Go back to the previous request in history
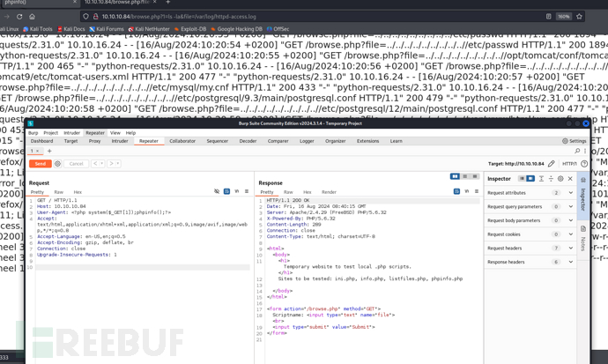This screenshot has height=364, width=608. 95,164
